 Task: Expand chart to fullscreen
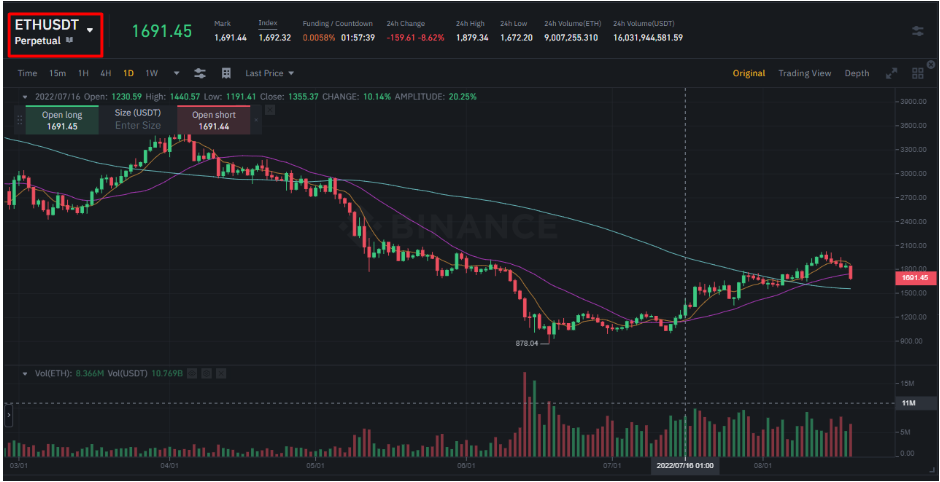coord(892,73)
